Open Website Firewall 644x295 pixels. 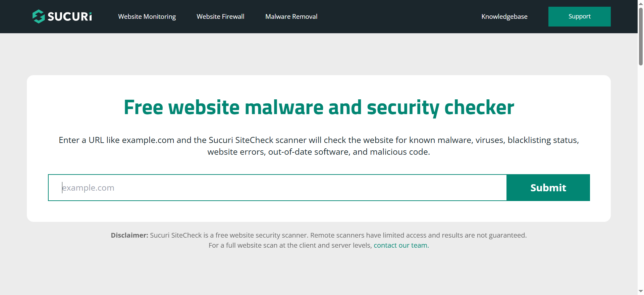point(220,16)
